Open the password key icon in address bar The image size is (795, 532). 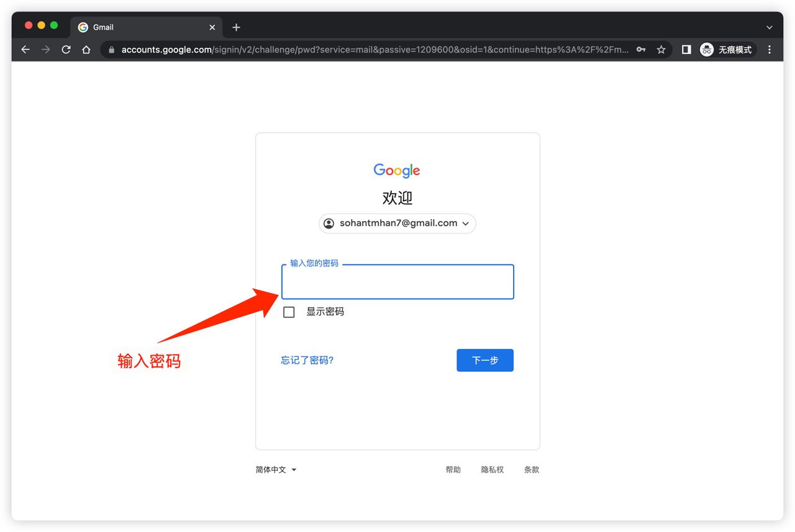click(x=641, y=50)
